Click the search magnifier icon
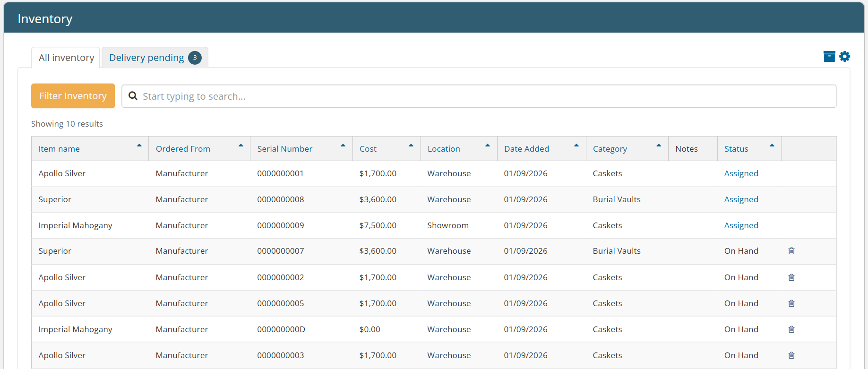868x369 pixels. [x=133, y=96]
